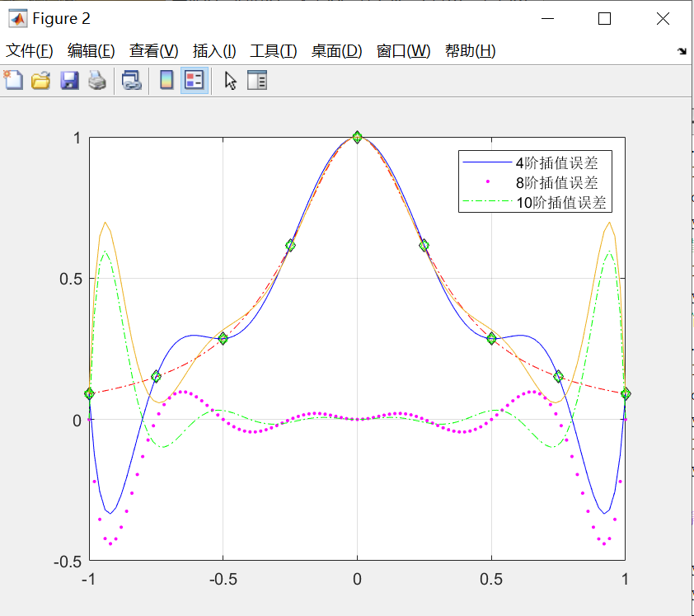Maximize the Figure 2 window
The height and width of the screenshot is (616, 694).
pos(605,19)
